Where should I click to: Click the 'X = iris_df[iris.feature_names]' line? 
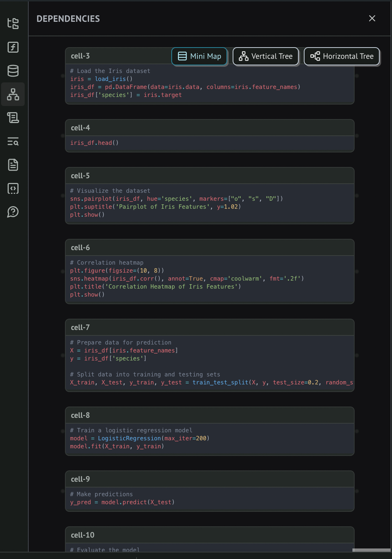pos(124,351)
